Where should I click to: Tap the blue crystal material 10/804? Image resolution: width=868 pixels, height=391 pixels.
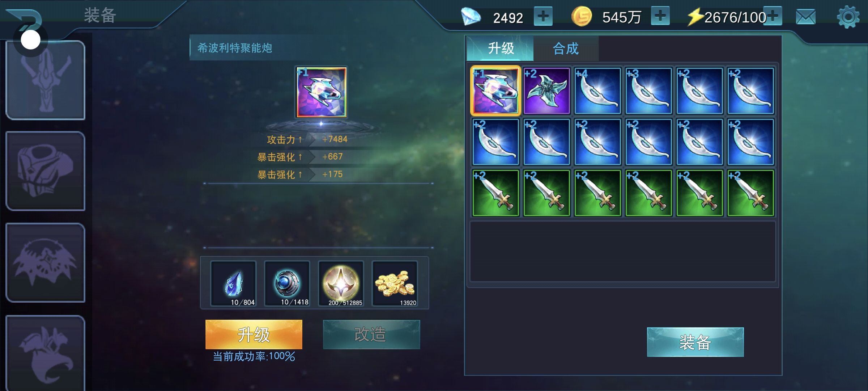233,283
